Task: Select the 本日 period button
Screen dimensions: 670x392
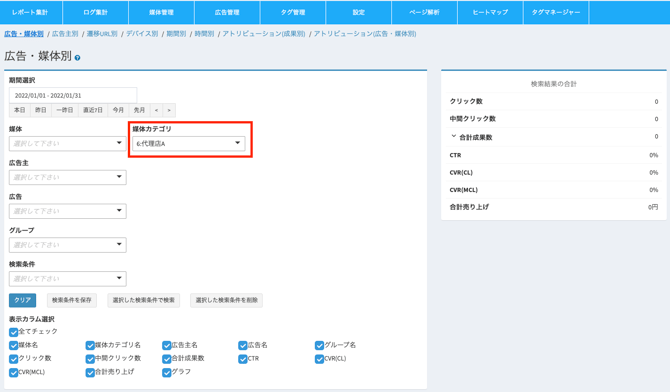Action: pyautogui.click(x=20, y=110)
